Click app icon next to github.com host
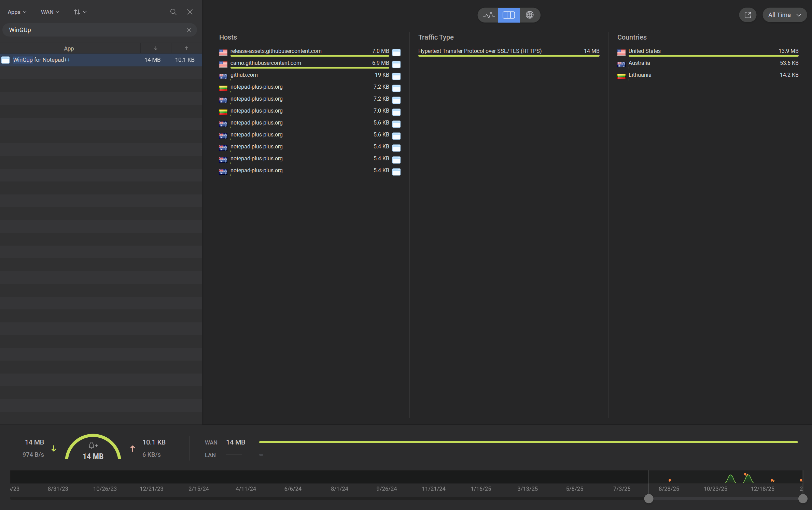The height and width of the screenshot is (510, 812). pos(396,76)
